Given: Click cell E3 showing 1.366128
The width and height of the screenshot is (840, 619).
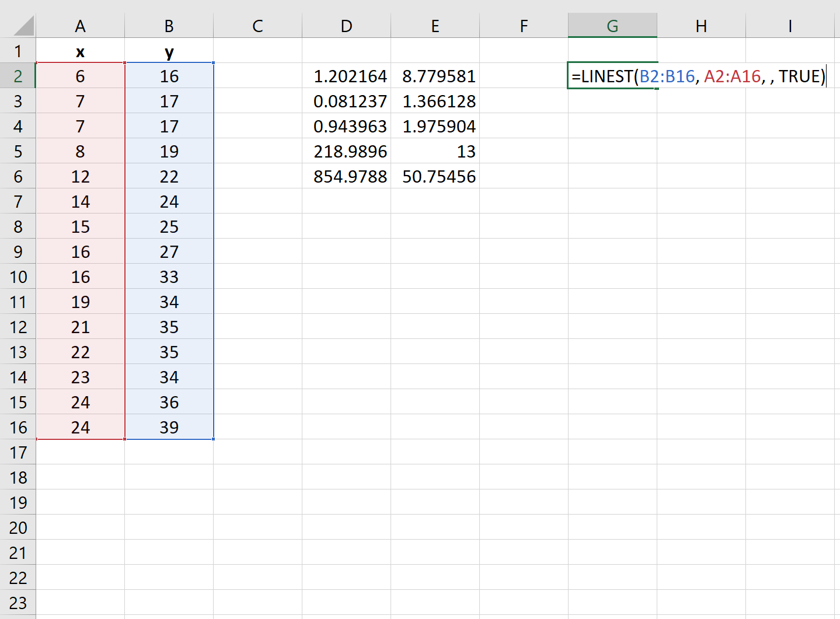Looking at the screenshot, I should 435,101.
